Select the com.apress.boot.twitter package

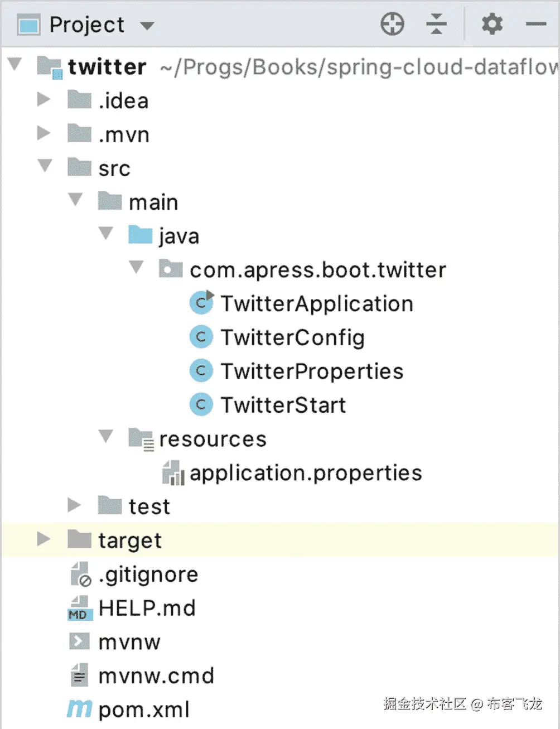(317, 270)
